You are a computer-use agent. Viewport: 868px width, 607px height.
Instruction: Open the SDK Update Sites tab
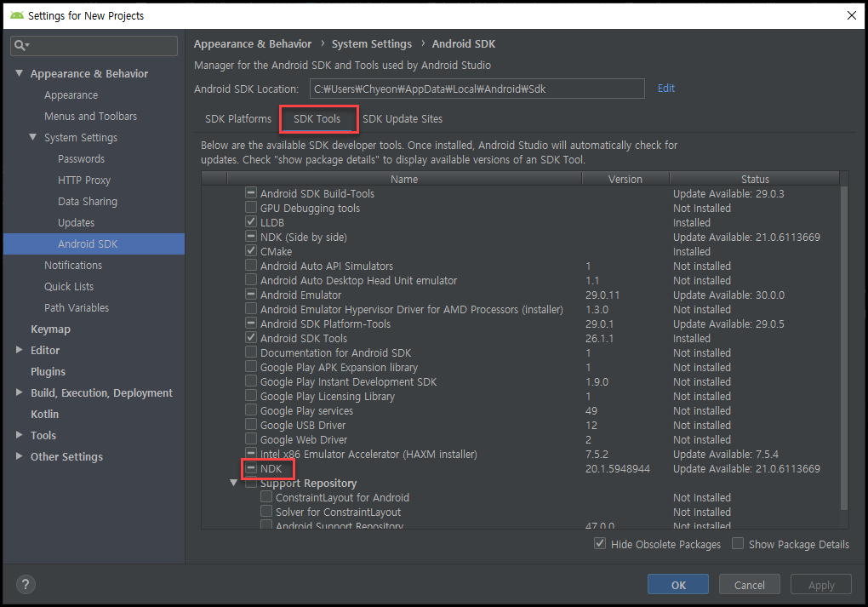click(x=403, y=119)
